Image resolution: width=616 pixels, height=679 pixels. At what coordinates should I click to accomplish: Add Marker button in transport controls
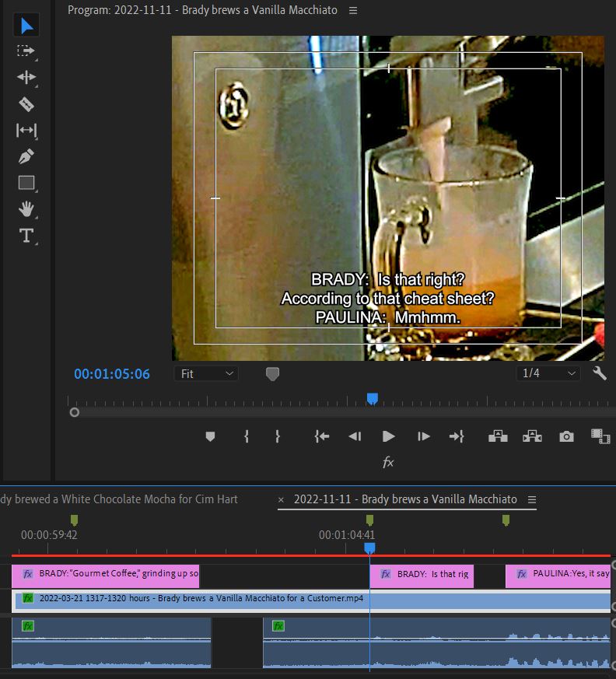[x=210, y=436]
